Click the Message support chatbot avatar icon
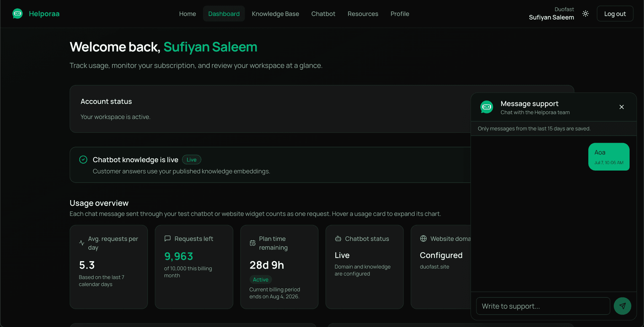 point(487,107)
